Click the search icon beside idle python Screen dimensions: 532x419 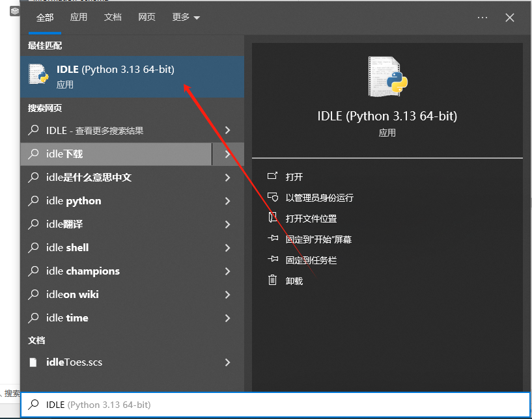[x=33, y=200]
